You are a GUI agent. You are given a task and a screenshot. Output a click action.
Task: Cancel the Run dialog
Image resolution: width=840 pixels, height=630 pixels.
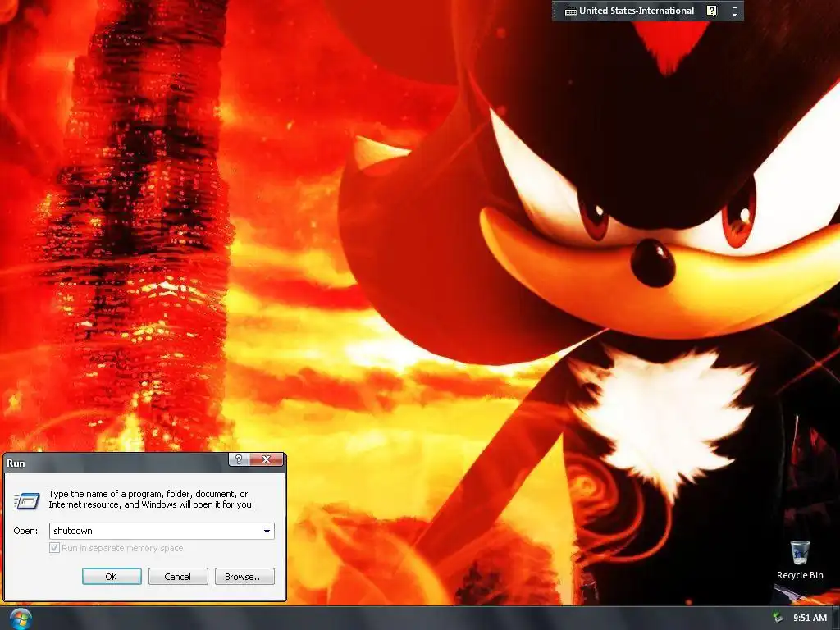click(178, 577)
